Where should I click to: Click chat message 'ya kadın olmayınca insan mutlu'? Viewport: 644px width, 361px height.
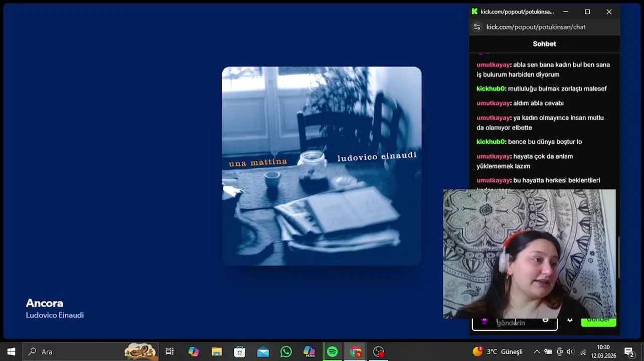(x=540, y=123)
